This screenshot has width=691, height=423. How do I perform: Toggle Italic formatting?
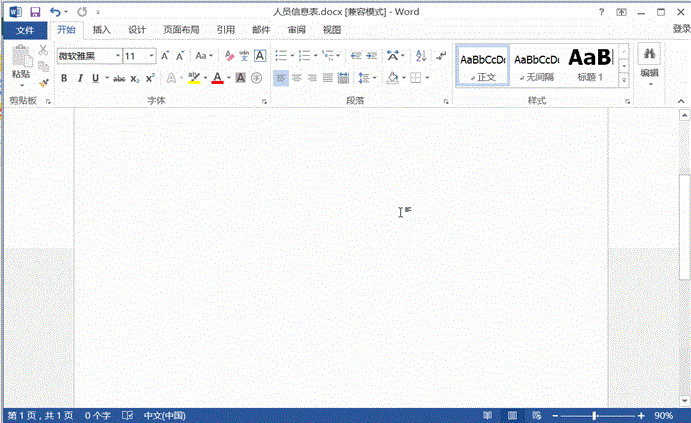click(79, 78)
